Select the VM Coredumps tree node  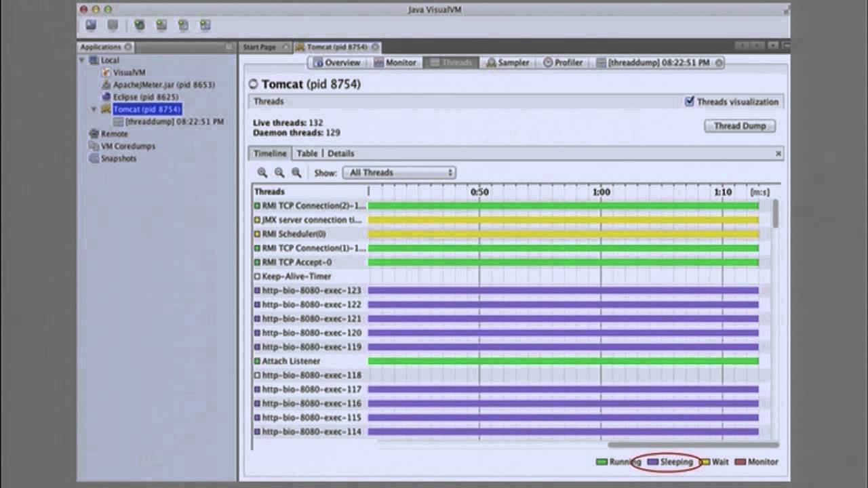point(128,146)
